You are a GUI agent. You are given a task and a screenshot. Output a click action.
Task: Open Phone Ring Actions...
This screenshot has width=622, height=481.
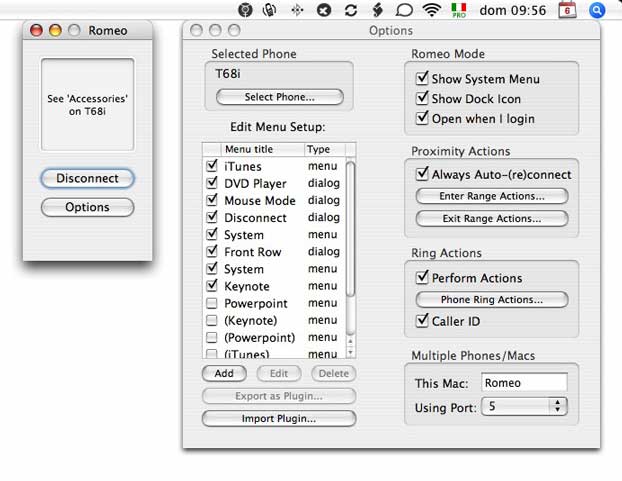coord(491,299)
